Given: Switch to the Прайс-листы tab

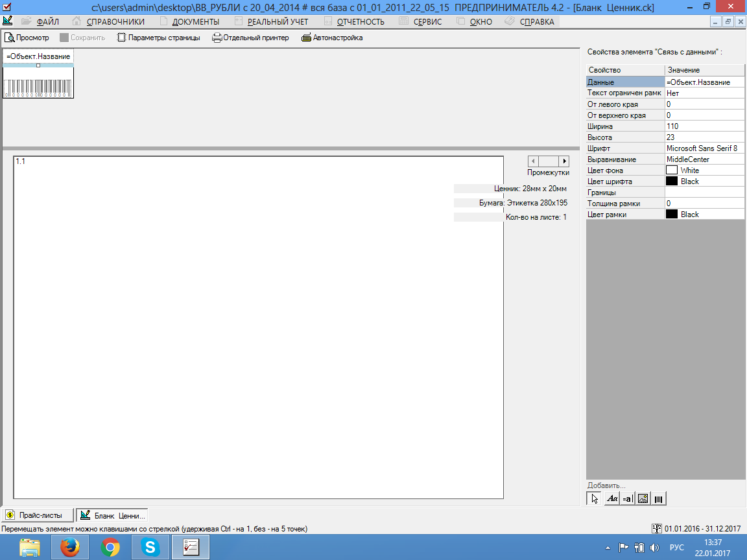Looking at the screenshot, I should click(x=38, y=515).
